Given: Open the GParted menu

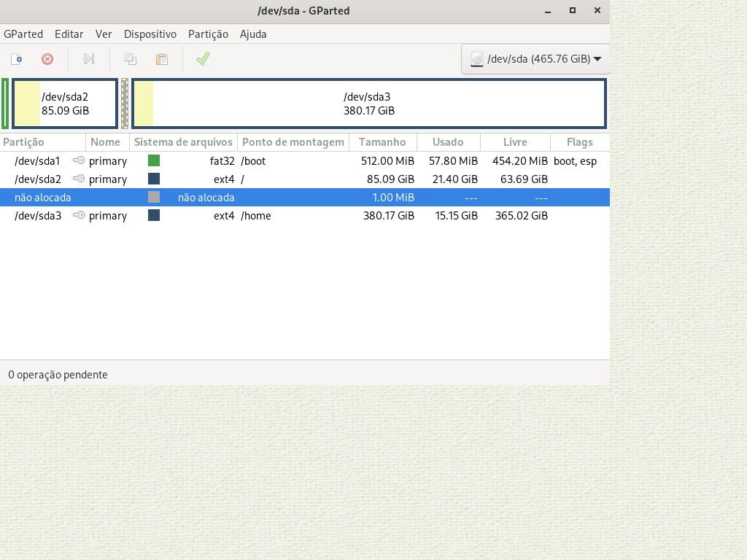Looking at the screenshot, I should pyautogui.click(x=23, y=34).
